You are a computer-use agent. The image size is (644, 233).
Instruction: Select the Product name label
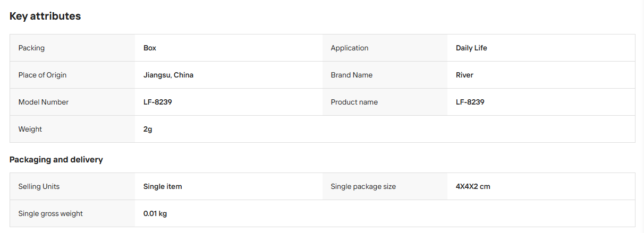point(354,102)
